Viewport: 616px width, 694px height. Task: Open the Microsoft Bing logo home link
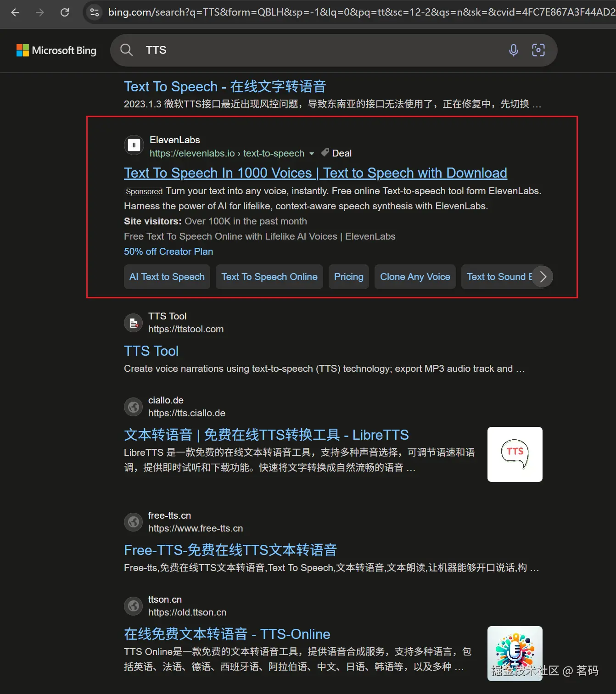[56, 50]
